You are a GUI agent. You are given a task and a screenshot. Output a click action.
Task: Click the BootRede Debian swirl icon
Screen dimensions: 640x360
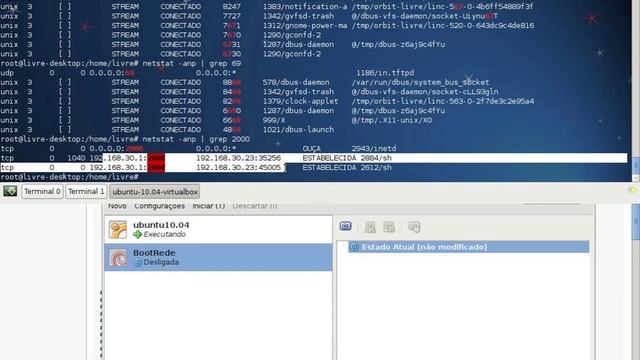(118, 258)
